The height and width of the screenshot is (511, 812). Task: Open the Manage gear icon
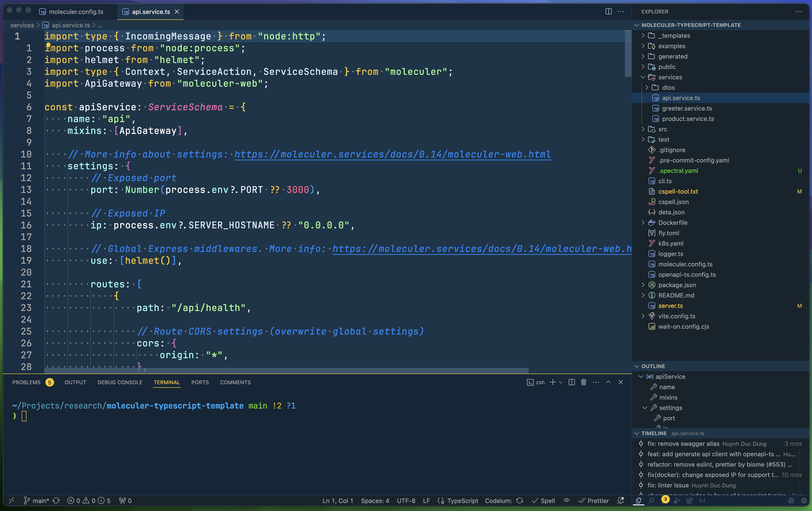point(804,501)
